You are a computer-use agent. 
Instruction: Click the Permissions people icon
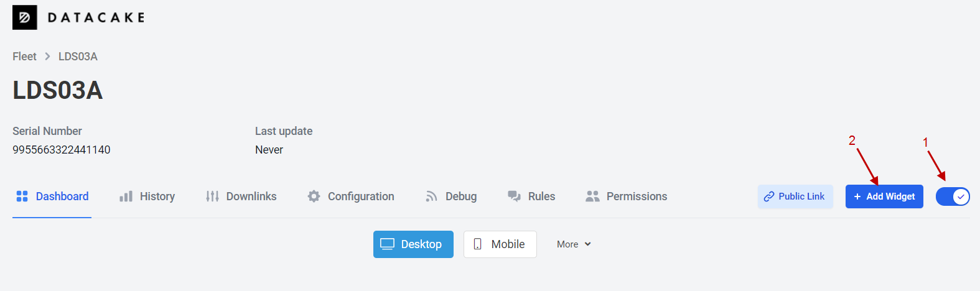tap(593, 196)
